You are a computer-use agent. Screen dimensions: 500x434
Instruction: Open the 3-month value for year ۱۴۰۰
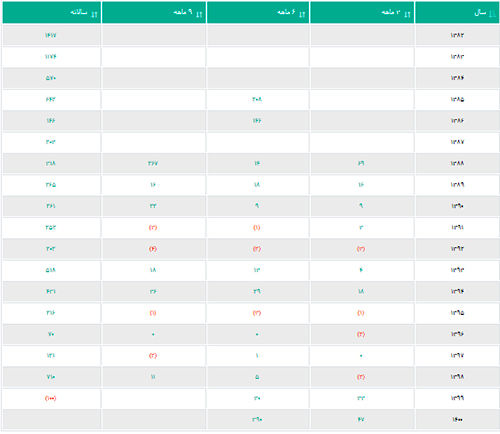361,419
